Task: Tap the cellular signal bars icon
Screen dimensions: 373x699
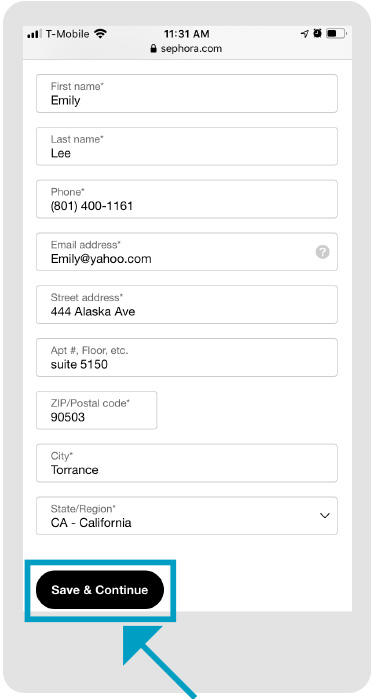Action: [x=34, y=34]
